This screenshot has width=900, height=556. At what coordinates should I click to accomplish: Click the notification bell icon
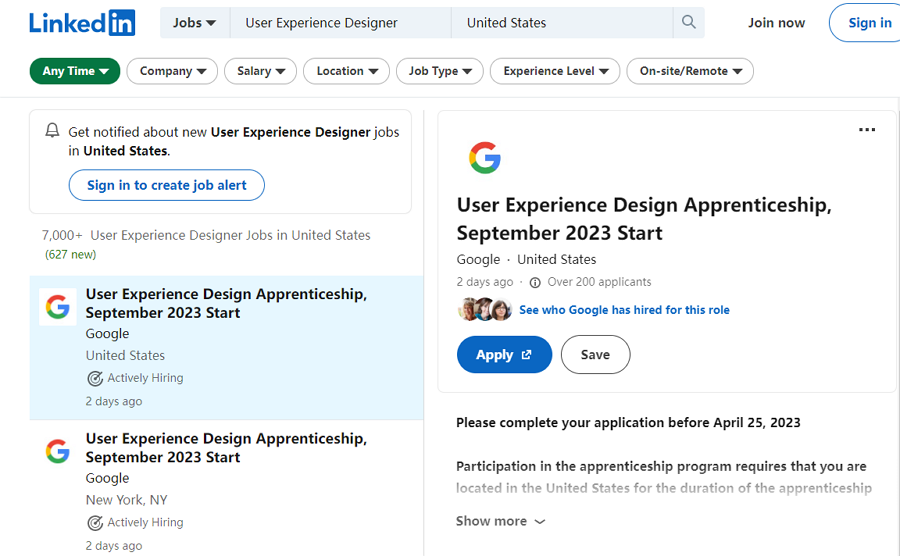click(x=52, y=131)
